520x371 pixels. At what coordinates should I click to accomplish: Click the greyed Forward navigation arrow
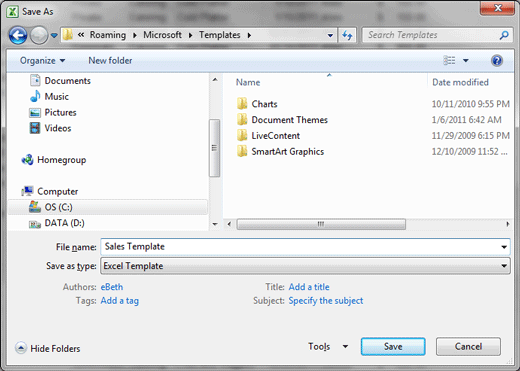point(39,35)
